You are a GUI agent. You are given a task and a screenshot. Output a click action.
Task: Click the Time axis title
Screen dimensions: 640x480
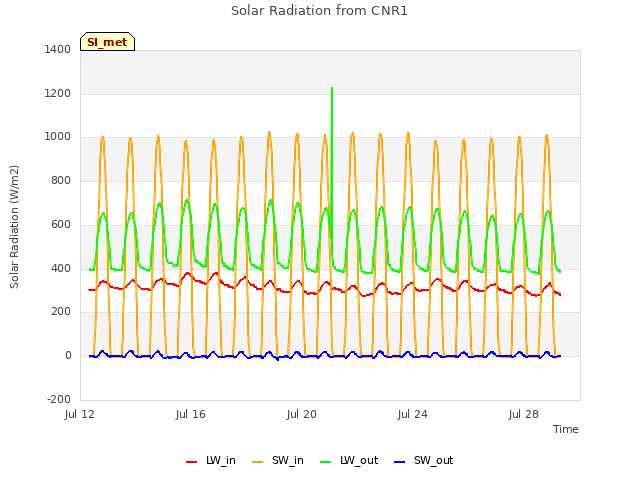point(566,429)
